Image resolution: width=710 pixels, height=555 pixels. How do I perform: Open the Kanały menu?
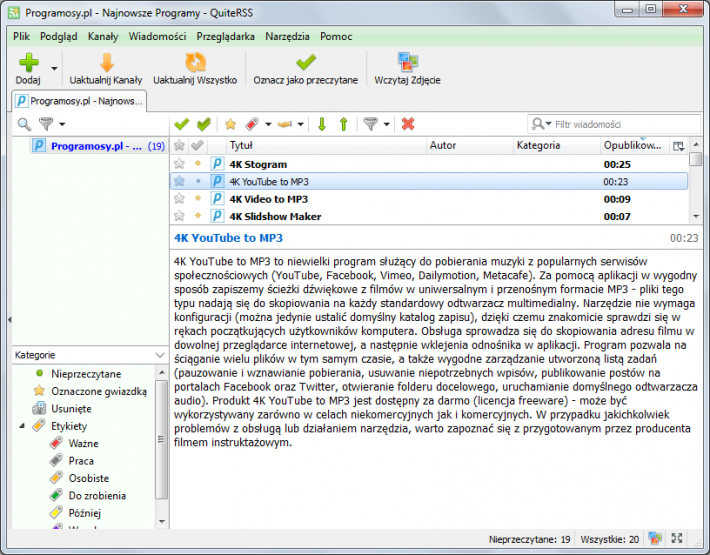tap(103, 37)
